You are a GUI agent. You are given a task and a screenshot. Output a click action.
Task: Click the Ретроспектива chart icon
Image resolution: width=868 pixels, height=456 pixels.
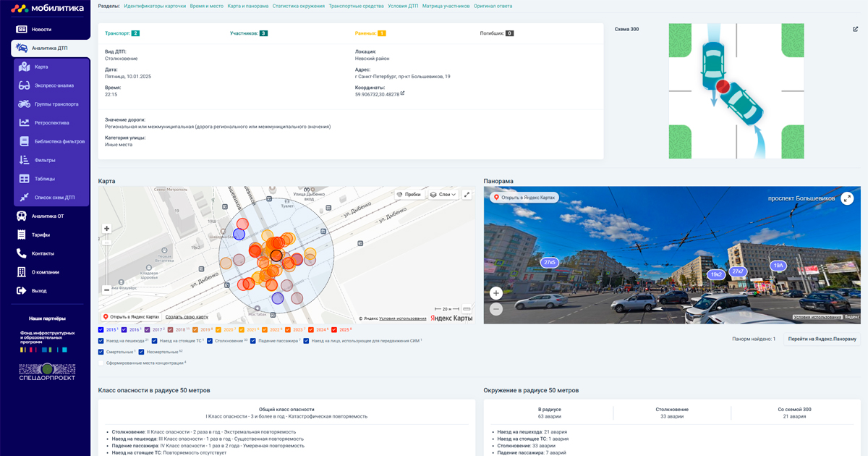(x=24, y=122)
